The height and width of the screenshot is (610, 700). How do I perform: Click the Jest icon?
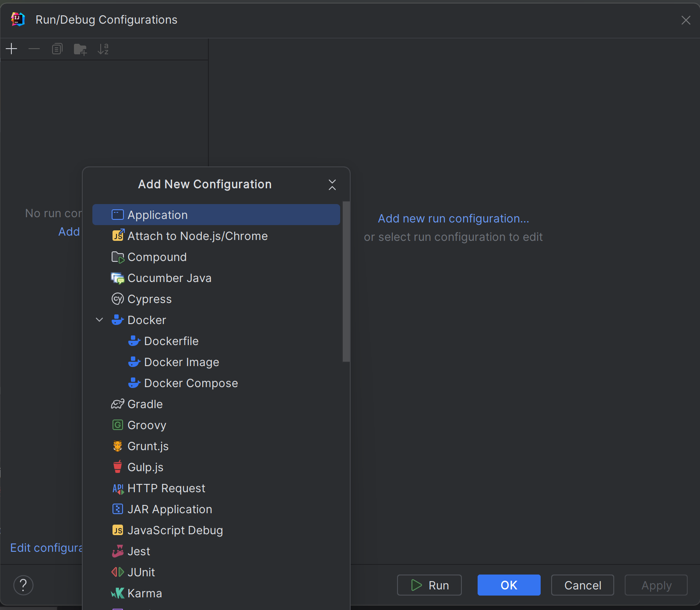tap(118, 551)
